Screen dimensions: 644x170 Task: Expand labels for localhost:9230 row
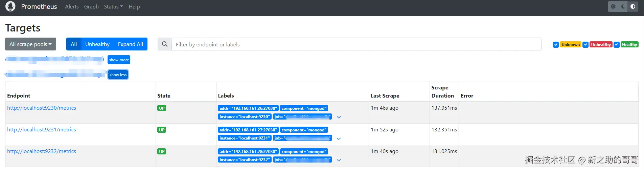pos(339,117)
